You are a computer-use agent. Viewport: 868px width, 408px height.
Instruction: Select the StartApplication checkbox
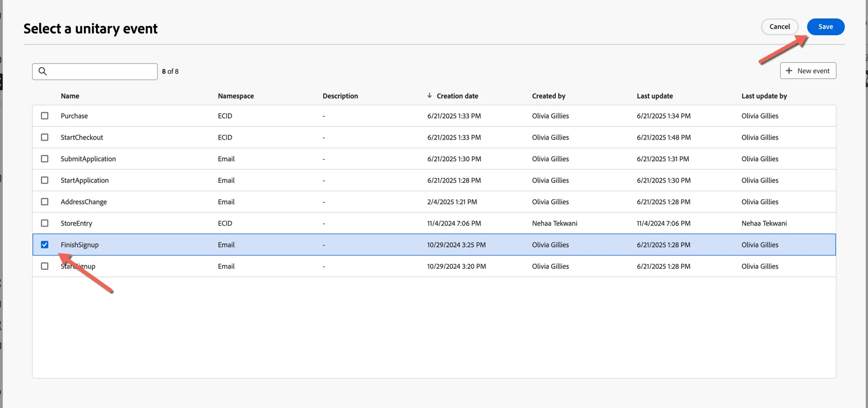click(x=45, y=180)
